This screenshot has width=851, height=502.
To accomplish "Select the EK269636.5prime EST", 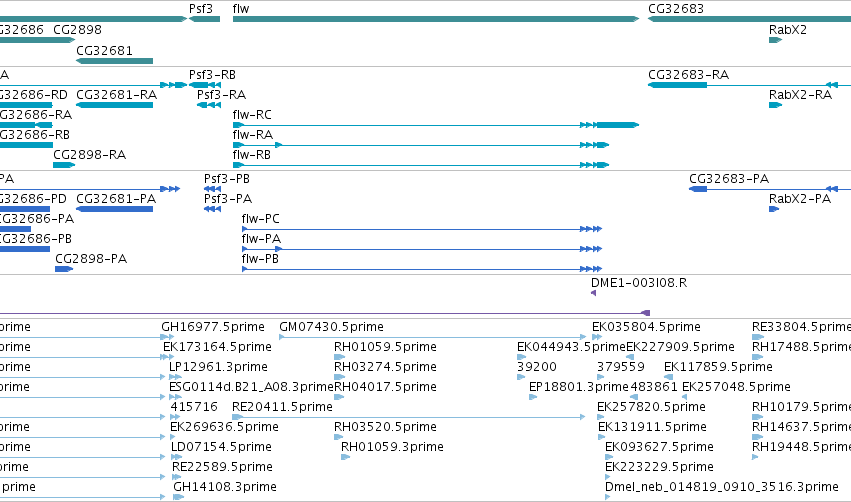I will pos(224,428).
